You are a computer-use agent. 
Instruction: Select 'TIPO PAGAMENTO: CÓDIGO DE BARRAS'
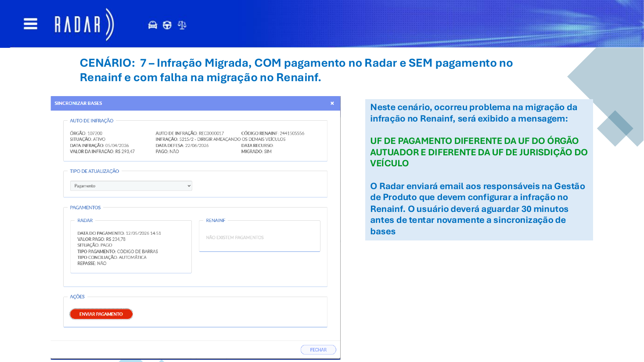[118, 251]
